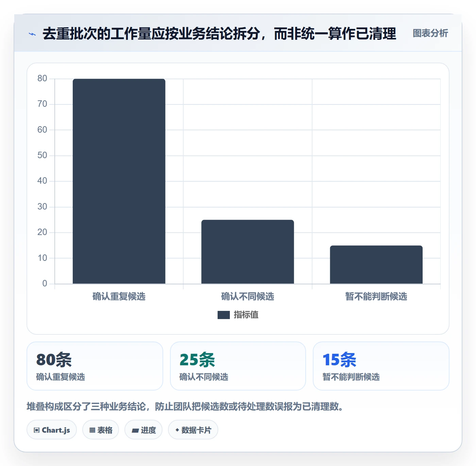Click the 确认不同候选 caption under 25条

click(x=204, y=377)
